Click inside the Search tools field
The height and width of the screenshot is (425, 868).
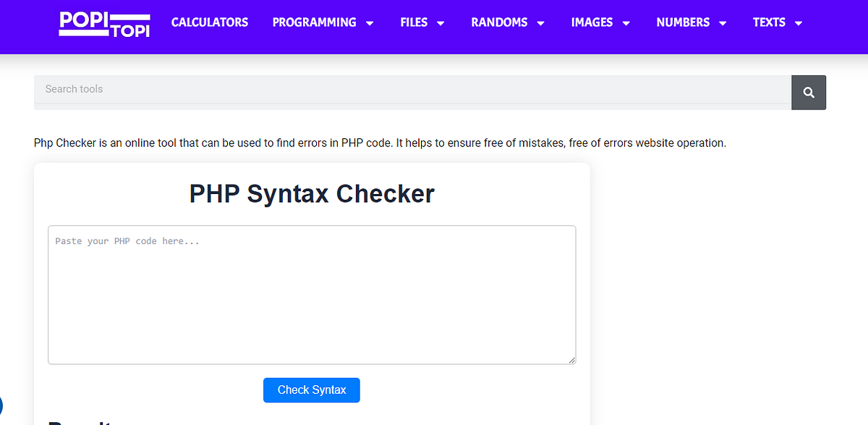click(289, 89)
